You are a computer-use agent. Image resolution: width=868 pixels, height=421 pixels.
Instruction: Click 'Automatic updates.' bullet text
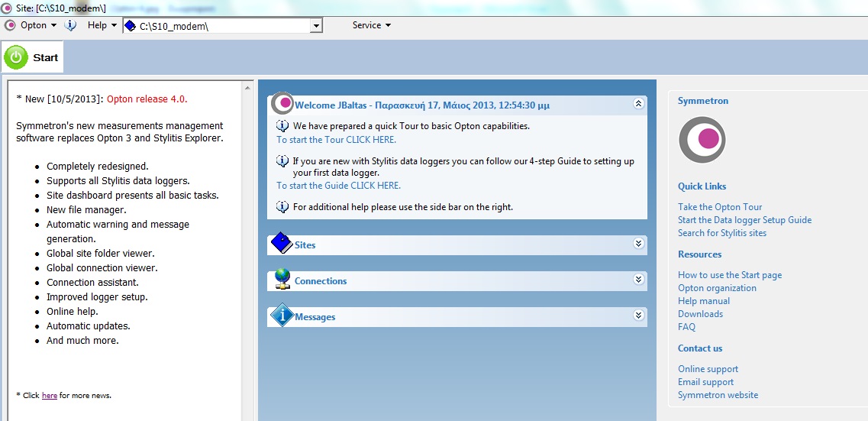(89, 326)
